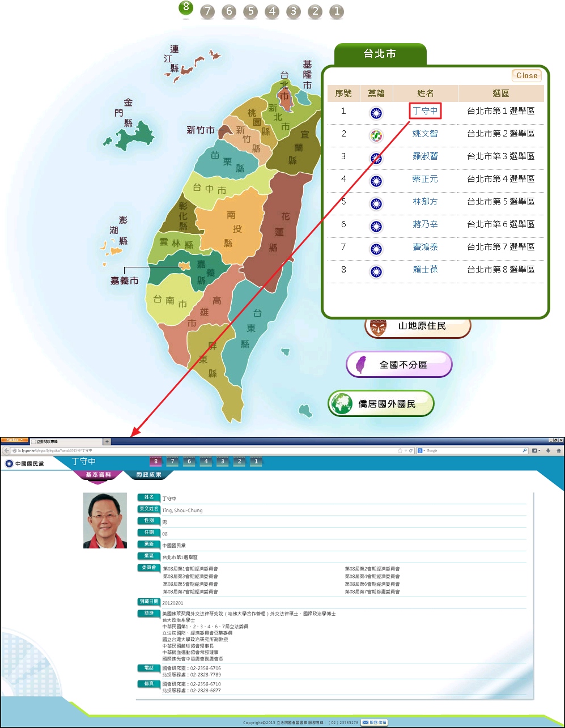Open the Firefox menu button
The image size is (565, 728).
pos(15,440)
